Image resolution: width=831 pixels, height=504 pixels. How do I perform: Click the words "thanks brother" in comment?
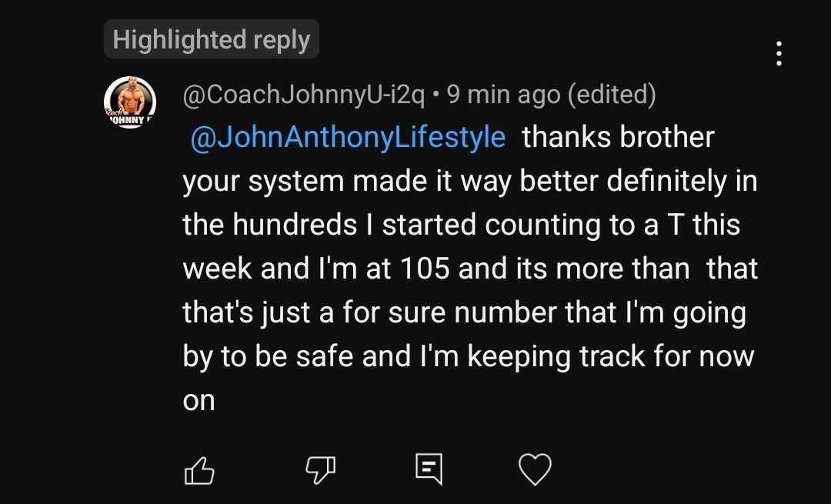pyautogui.click(x=619, y=138)
